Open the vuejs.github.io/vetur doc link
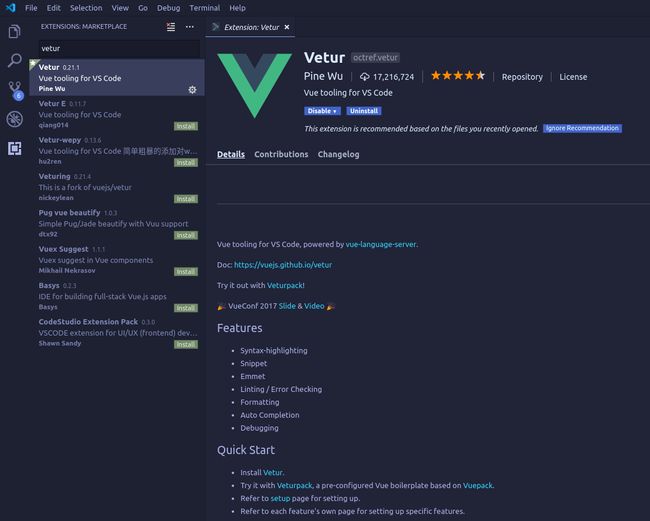650x521 pixels. [283, 265]
